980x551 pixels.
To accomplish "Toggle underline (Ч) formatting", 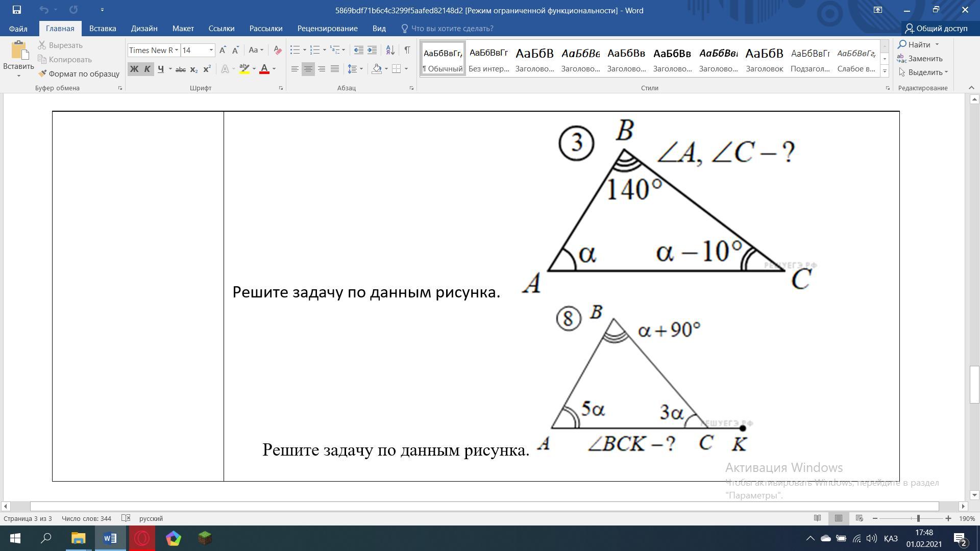I will click(x=161, y=69).
